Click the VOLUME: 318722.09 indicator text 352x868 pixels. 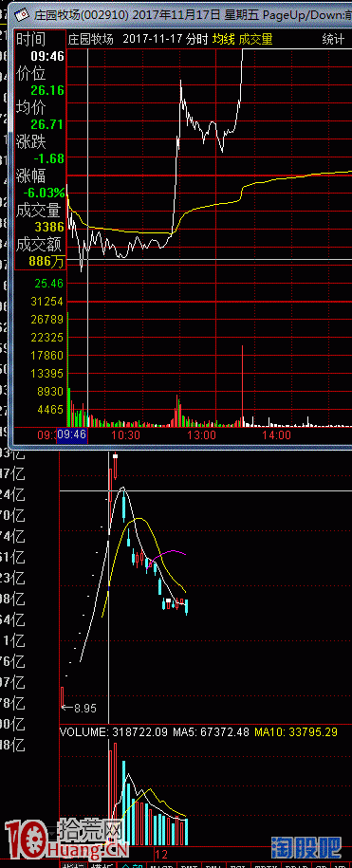pyautogui.click(x=114, y=731)
